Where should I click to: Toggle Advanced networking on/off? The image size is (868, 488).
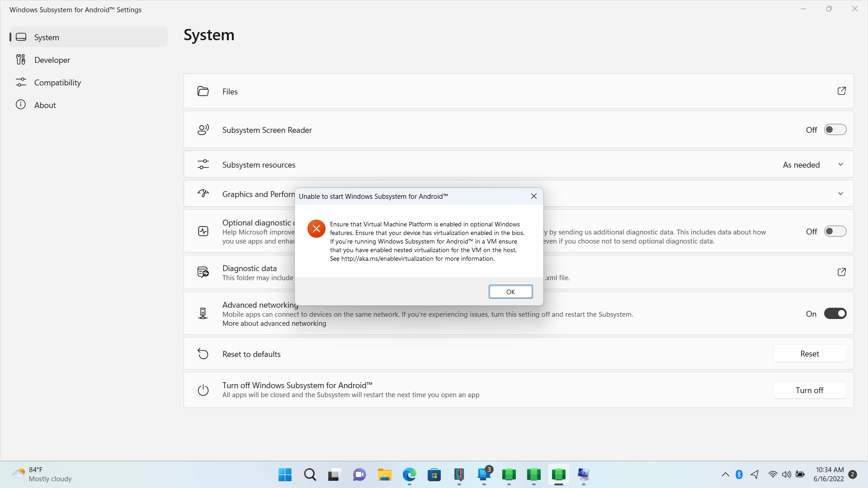[x=835, y=314]
